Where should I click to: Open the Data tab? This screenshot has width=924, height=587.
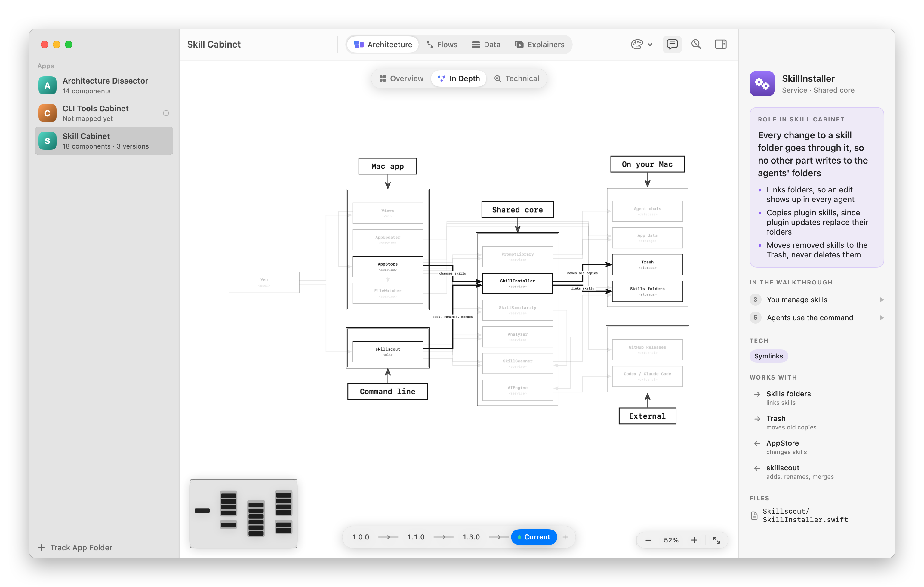pyautogui.click(x=486, y=45)
